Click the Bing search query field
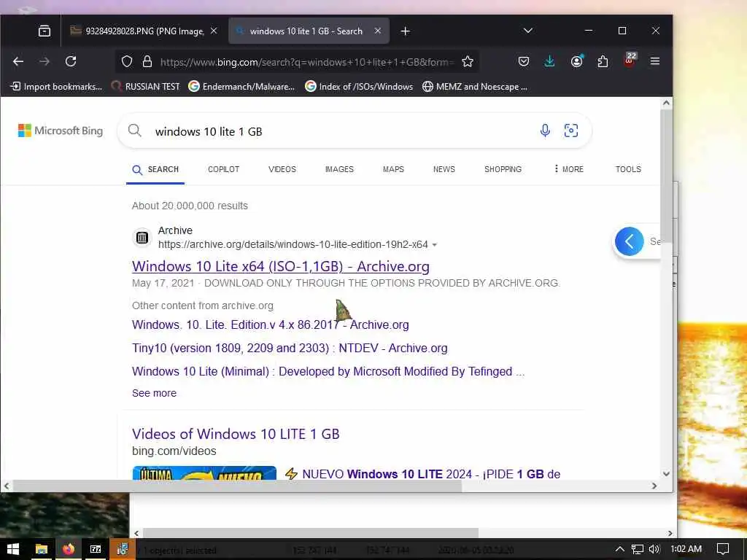This screenshot has width=747, height=560. click(343, 131)
